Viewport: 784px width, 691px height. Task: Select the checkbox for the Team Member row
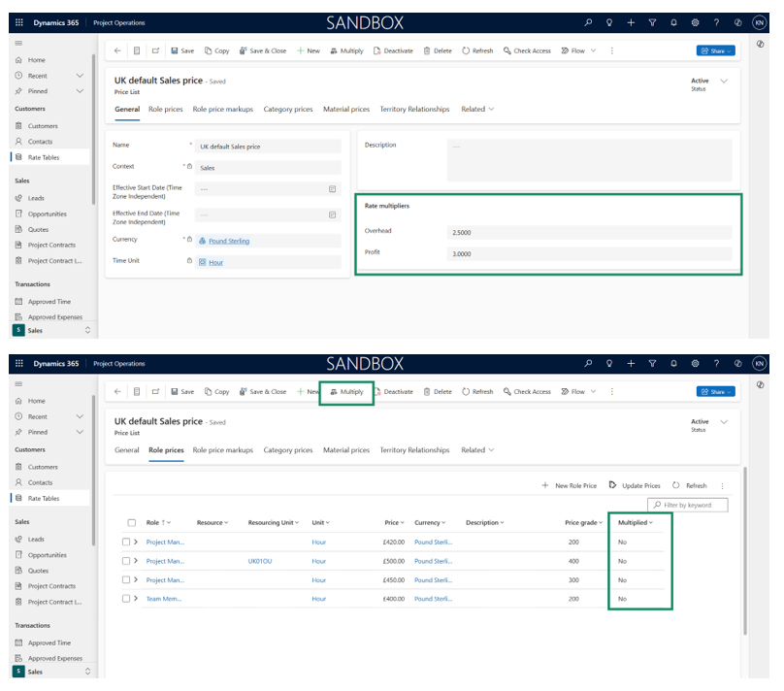click(127, 599)
